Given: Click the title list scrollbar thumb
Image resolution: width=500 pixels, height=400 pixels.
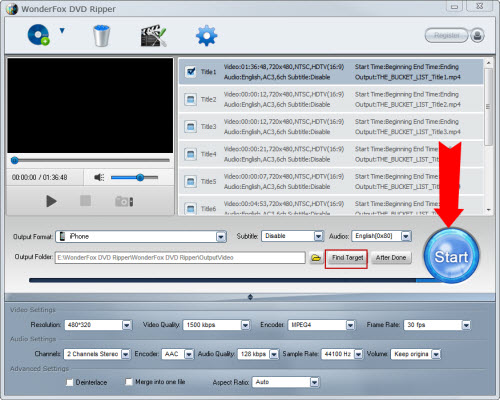Looking at the screenshot, I should coord(488,107).
